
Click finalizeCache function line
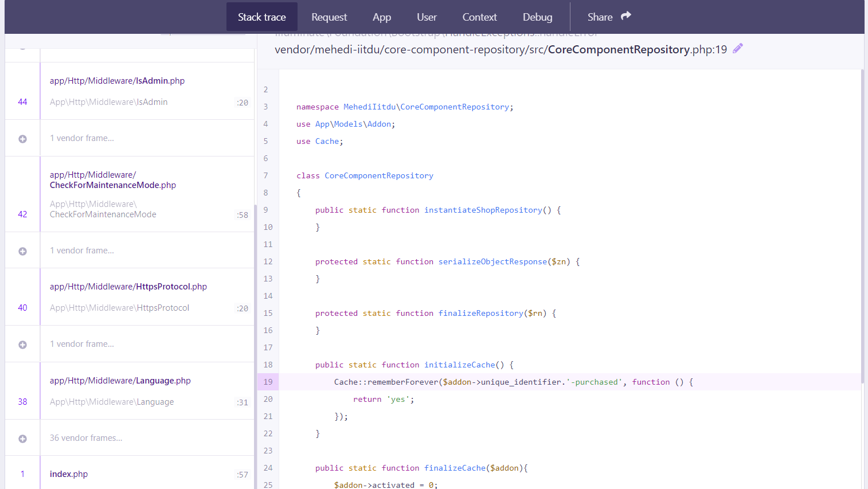click(421, 468)
